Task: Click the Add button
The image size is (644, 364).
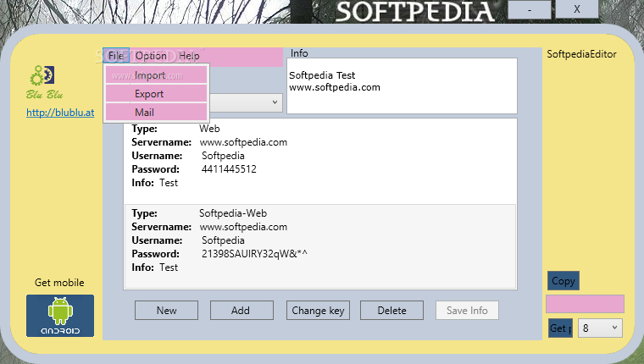Action: (241, 310)
